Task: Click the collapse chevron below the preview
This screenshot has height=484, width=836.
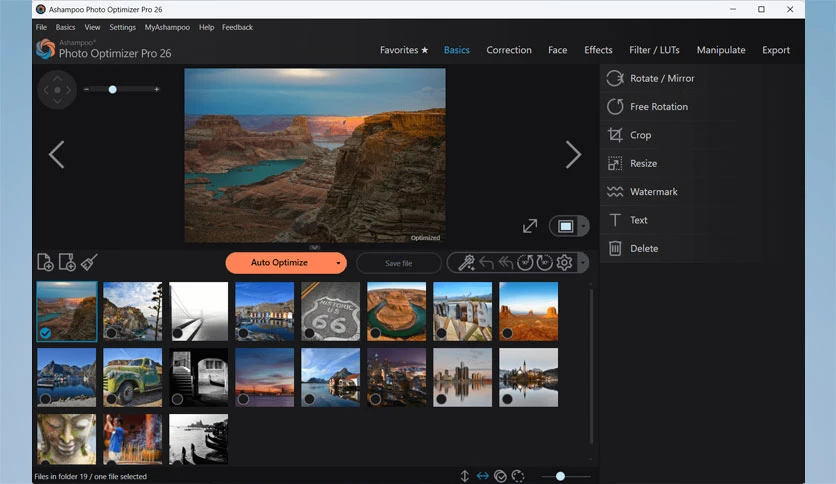Action: click(x=315, y=247)
